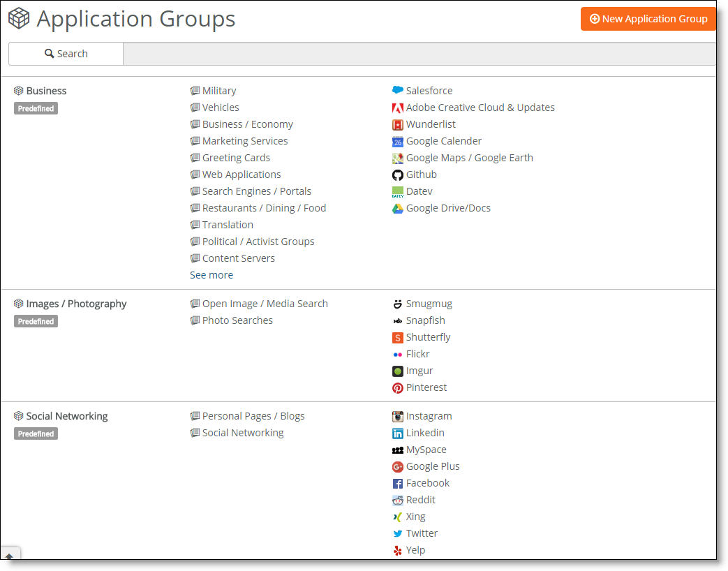Open the Social Networking group heading
Viewport: 728px width, 571px height.
tap(67, 416)
